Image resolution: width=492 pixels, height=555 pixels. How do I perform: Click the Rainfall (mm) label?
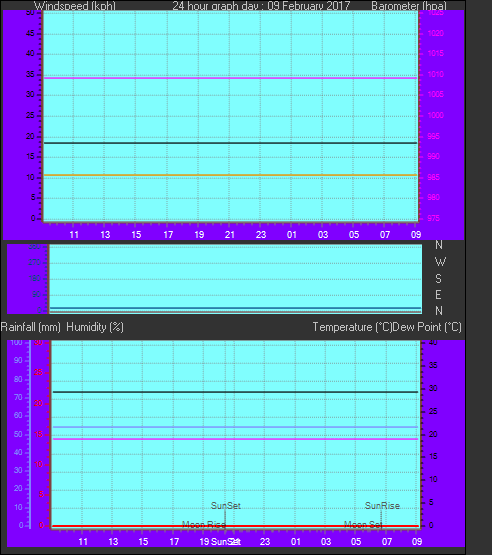(31, 327)
